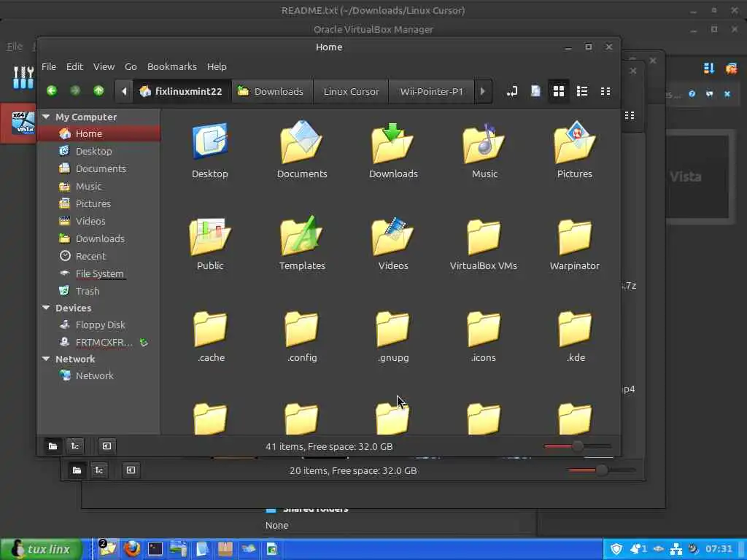
Task: Collapse Devices sidebar section
Action: (x=46, y=308)
